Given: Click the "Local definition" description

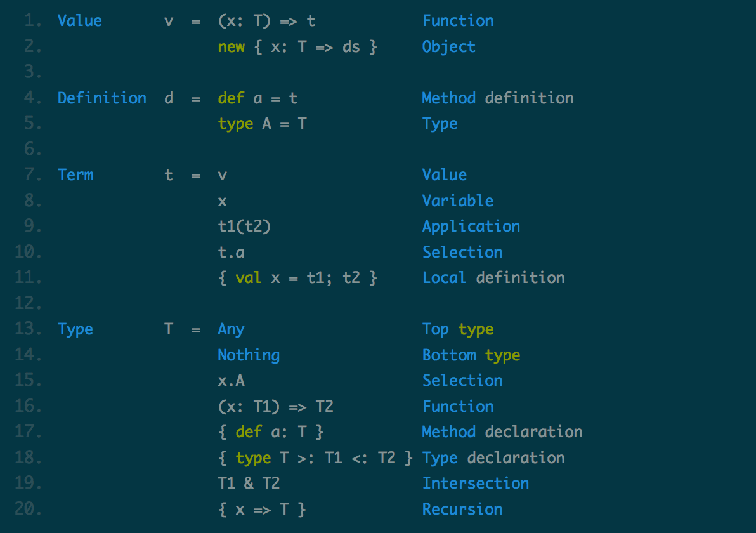Looking at the screenshot, I should click(493, 278).
